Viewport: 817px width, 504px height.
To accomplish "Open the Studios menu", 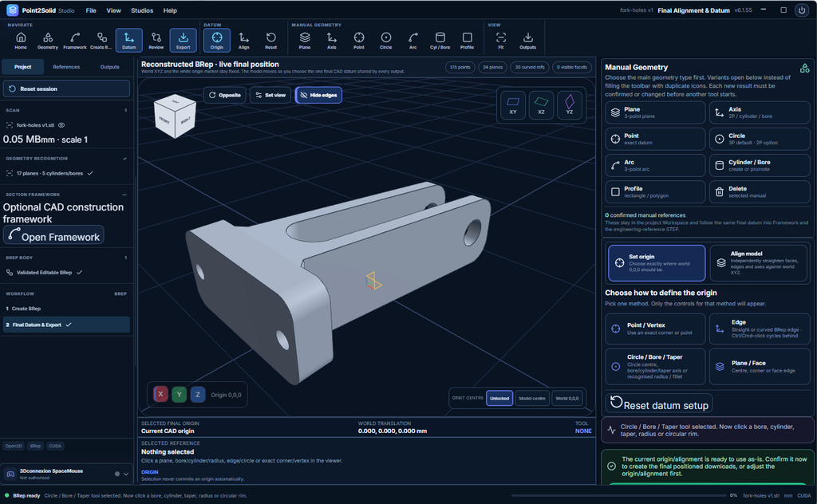I will (x=142, y=10).
